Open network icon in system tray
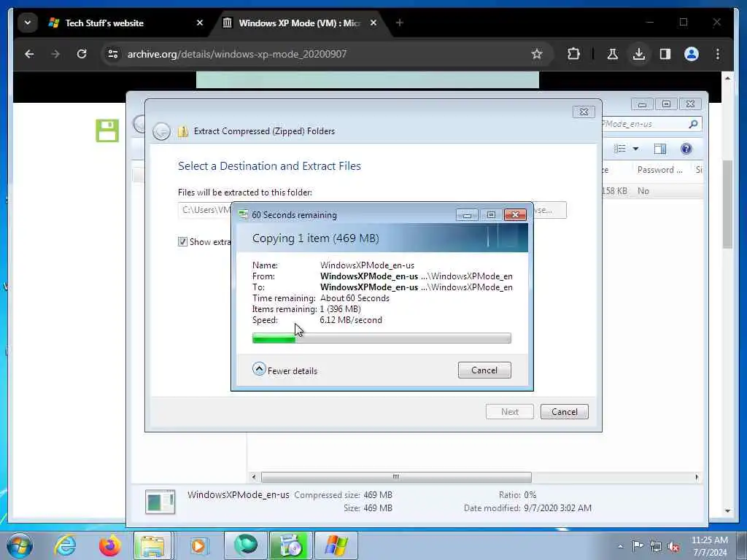Screen dimensions: 747x560 (x=656, y=546)
